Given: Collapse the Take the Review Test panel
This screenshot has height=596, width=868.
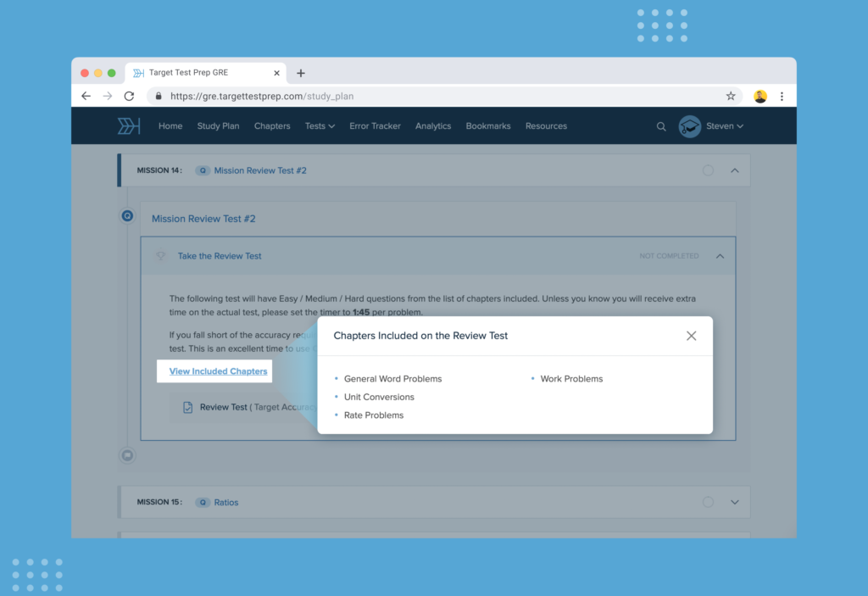Looking at the screenshot, I should point(721,255).
